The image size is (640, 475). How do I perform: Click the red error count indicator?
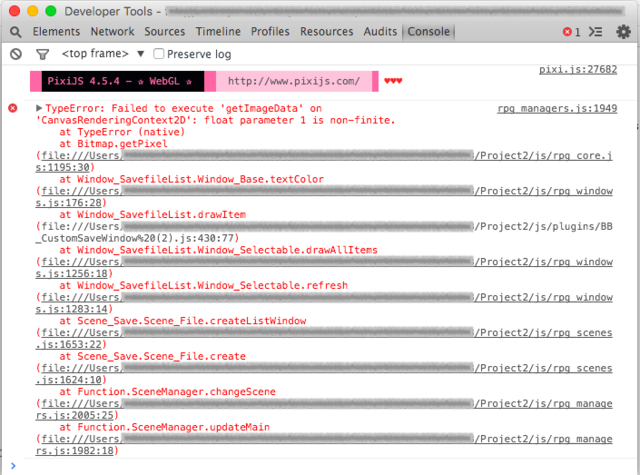pos(571,32)
